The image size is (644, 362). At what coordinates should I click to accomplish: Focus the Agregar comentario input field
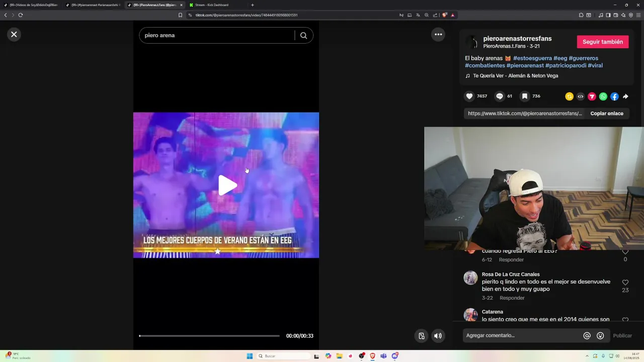pos(521,335)
